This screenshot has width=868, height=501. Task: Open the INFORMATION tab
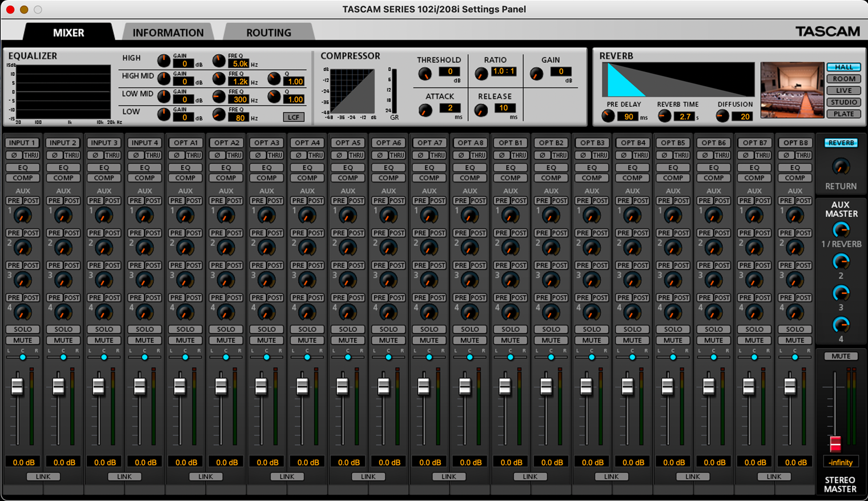point(168,33)
